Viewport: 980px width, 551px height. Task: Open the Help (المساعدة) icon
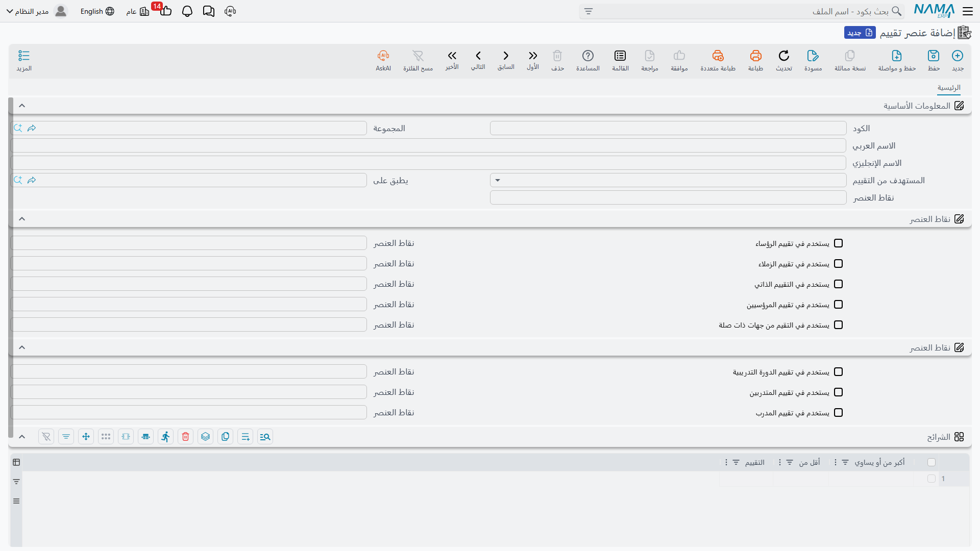pos(588,56)
